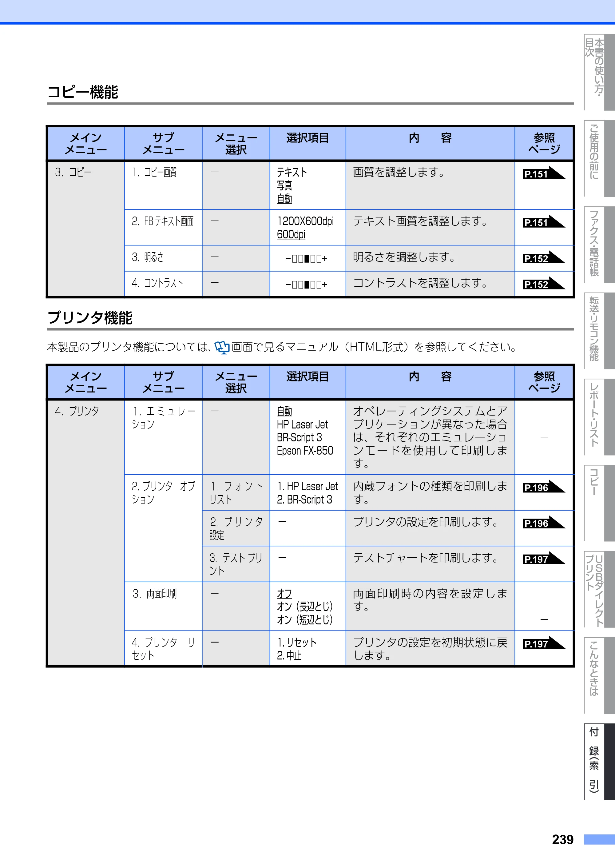615x868 pixels.
Task: Open the USBダイレクトプリント side tab
Action: (x=599, y=589)
